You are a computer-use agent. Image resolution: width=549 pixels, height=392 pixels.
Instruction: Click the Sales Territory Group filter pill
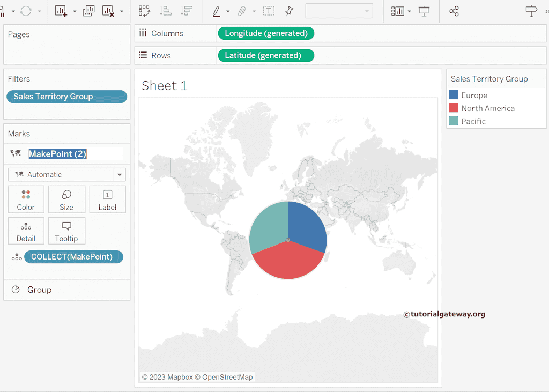66,97
